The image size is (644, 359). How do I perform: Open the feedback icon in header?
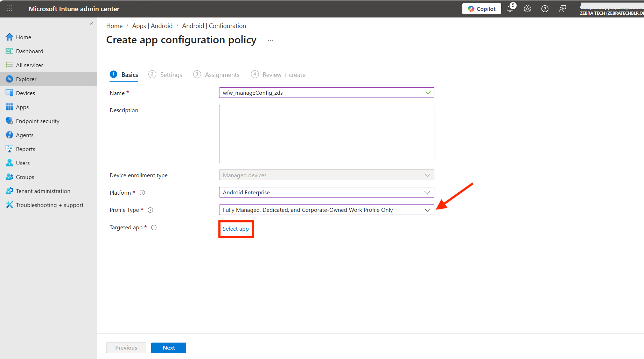562,9
